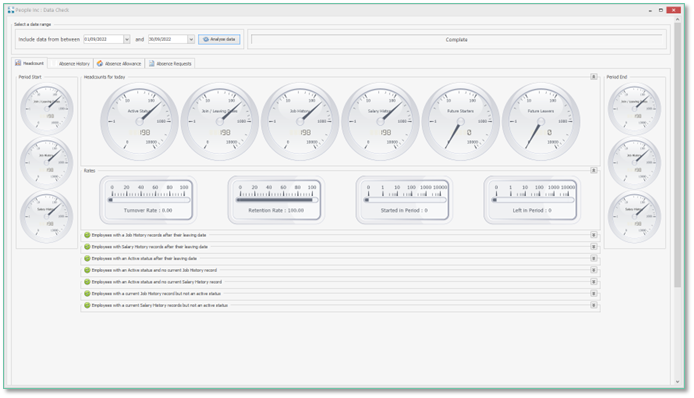Click the Analyse data button
The height and width of the screenshot is (398, 694).
point(220,39)
